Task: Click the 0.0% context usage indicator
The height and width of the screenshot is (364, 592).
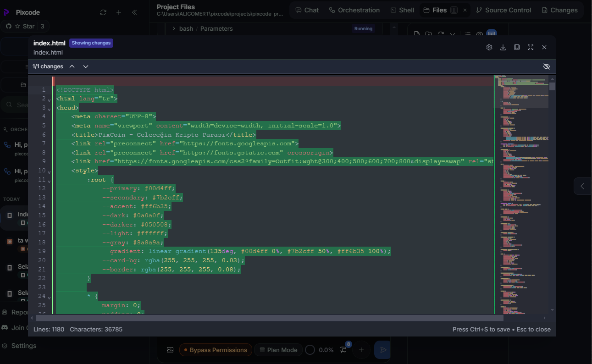Action: pyautogui.click(x=320, y=350)
